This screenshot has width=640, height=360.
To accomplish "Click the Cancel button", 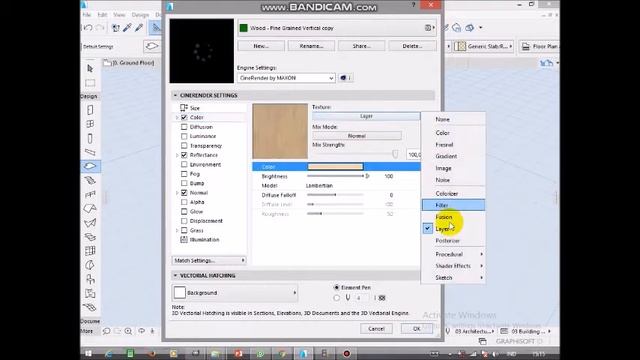I will (376, 329).
